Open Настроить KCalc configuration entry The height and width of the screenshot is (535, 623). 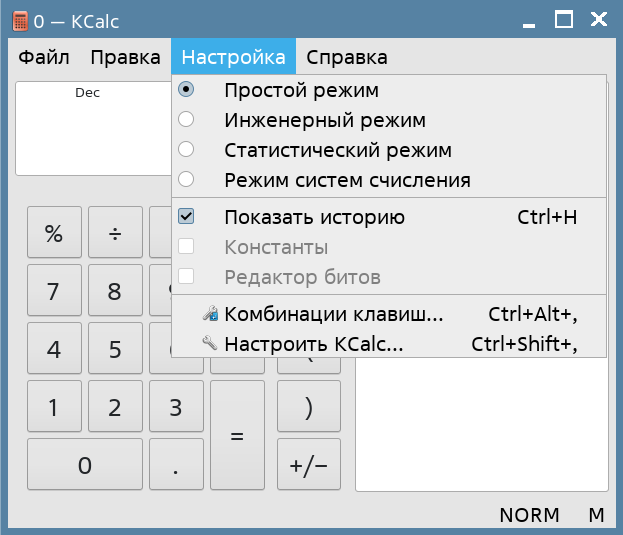(x=314, y=344)
